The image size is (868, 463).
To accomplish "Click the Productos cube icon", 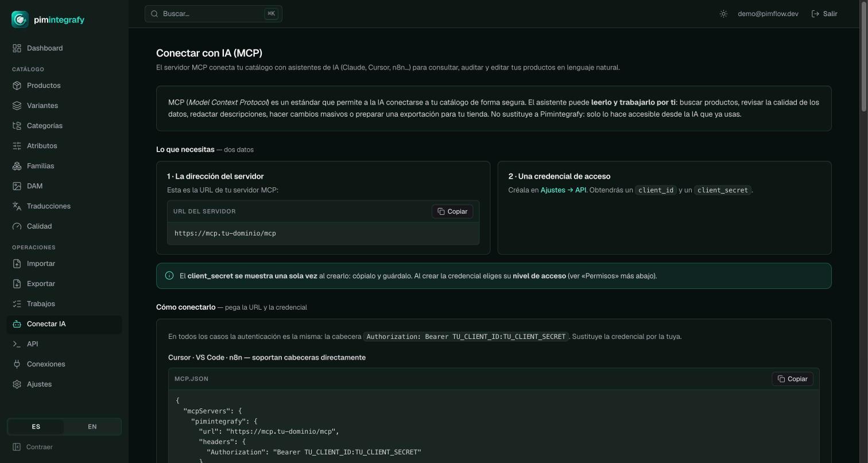I will click(17, 86).
